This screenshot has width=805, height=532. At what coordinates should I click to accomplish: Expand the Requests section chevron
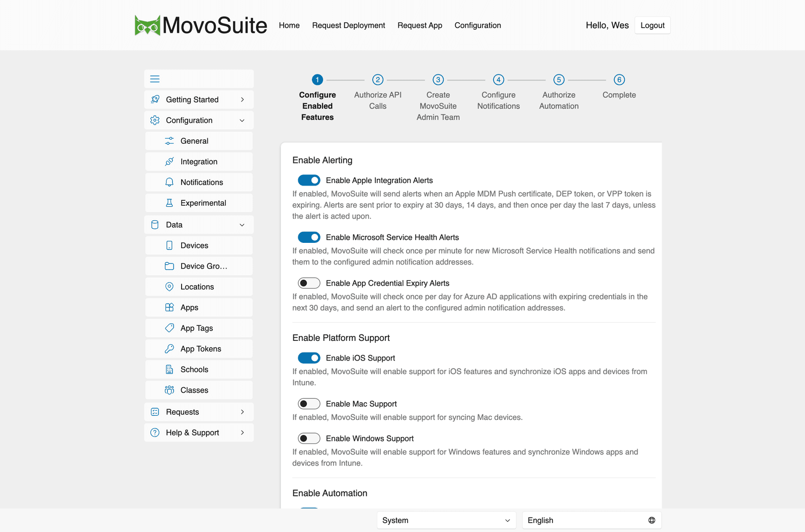tap(243, 412)
